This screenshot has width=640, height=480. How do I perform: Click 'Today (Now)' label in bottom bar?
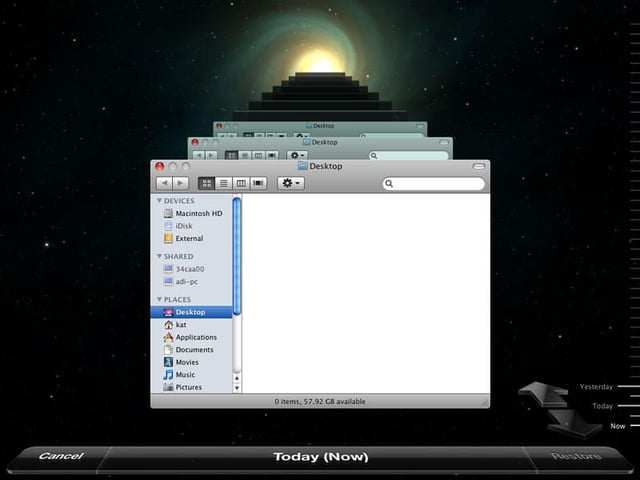coord(321,457)
